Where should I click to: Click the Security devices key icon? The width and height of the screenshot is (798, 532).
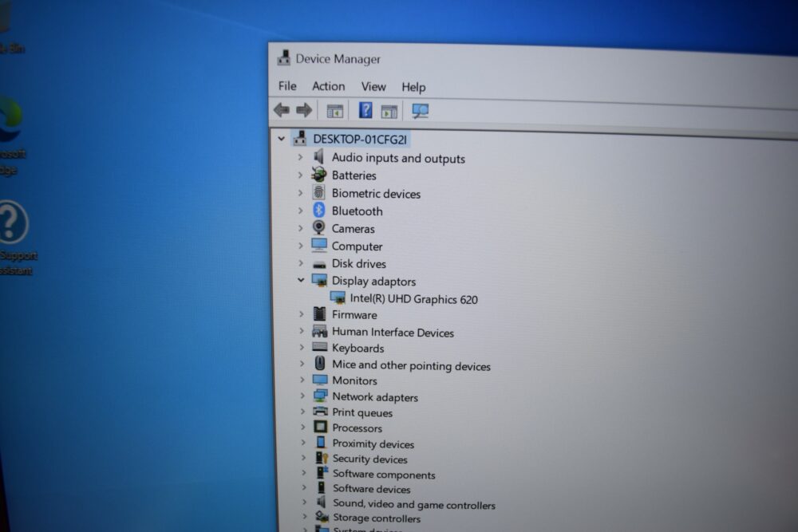pyautogui.click(x=321, y=458)
